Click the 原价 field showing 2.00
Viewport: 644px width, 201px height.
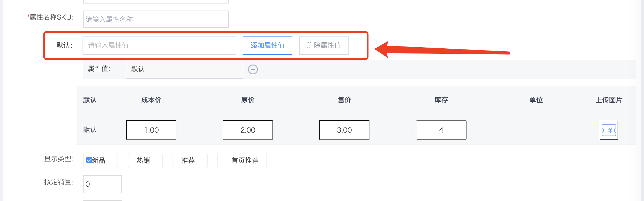248,130
